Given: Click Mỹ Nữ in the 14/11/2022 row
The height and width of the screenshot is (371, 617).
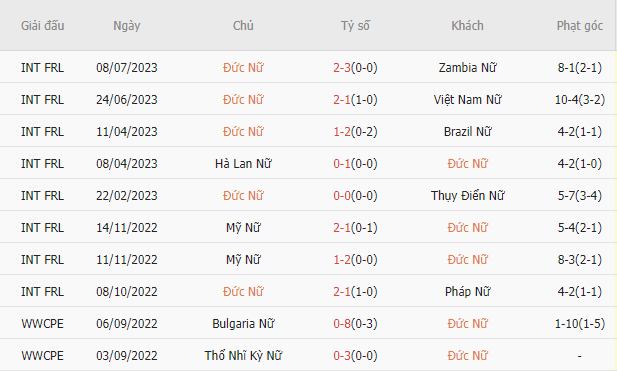Looking at the screenshot, I should (243, 228).
